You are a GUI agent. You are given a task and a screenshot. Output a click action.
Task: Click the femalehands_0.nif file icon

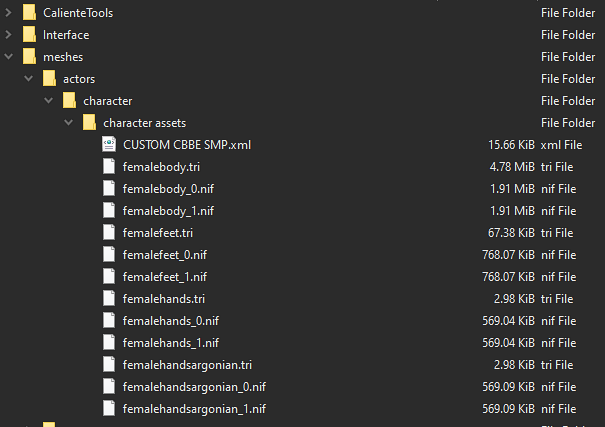click(x=109, y=321)
